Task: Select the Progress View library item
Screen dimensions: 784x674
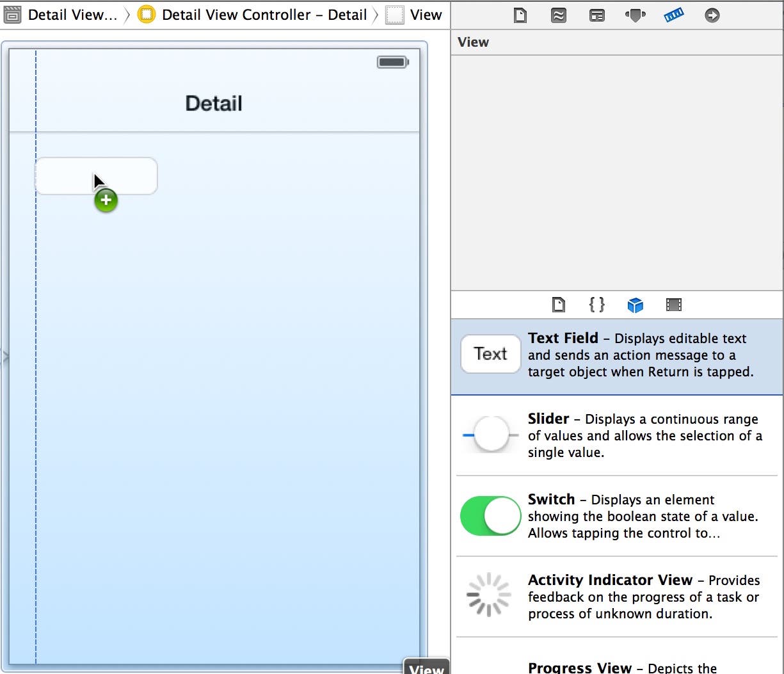Action: tap(617, 657)
